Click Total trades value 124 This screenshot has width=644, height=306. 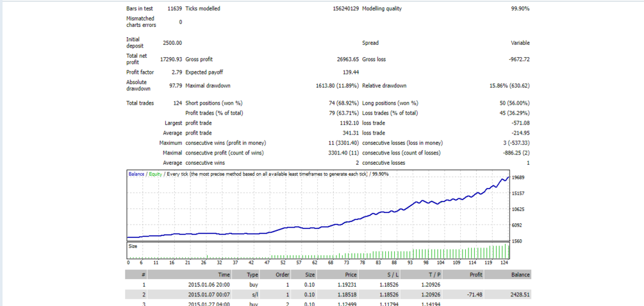[x=178, y=103]
